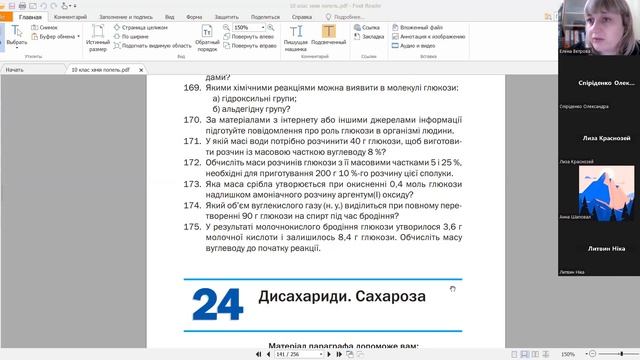Go to first page button in status bar

[259, 354]
